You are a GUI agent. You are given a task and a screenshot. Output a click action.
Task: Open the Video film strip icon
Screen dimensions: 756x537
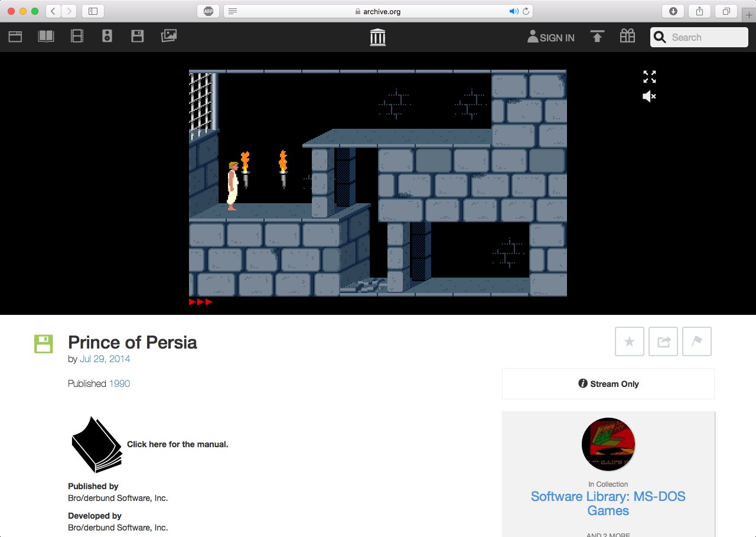coord(77,37)
